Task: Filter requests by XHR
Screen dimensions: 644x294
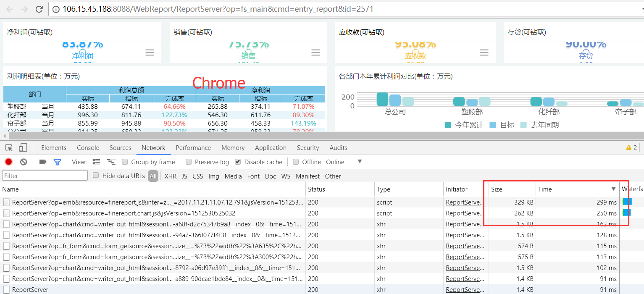Action: click(x=171, y=176)
